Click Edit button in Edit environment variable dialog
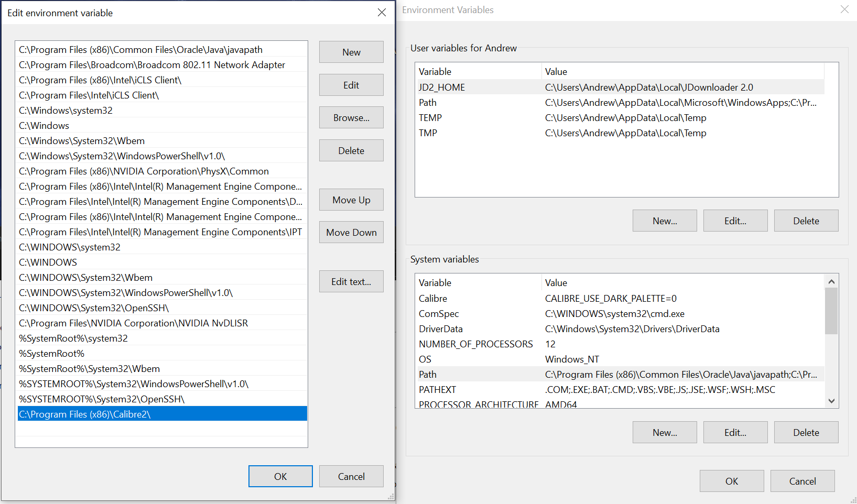This screenshot has width=857, height=504. pos(351,85)
